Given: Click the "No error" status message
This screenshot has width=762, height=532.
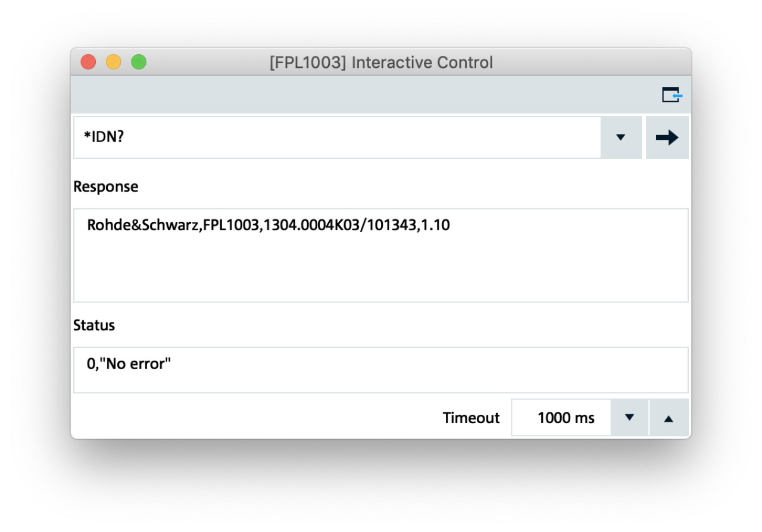Looking at the screenshot, I should click(x=129, y=364).
